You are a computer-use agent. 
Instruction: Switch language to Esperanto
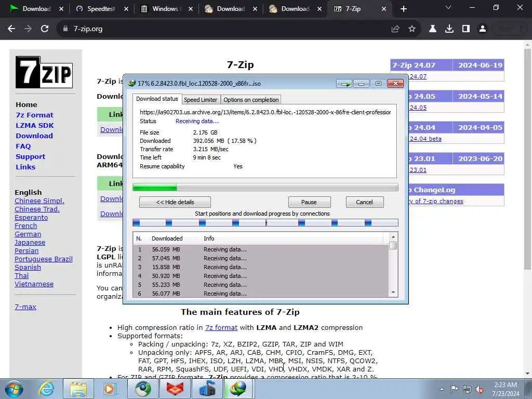[31, 218]
